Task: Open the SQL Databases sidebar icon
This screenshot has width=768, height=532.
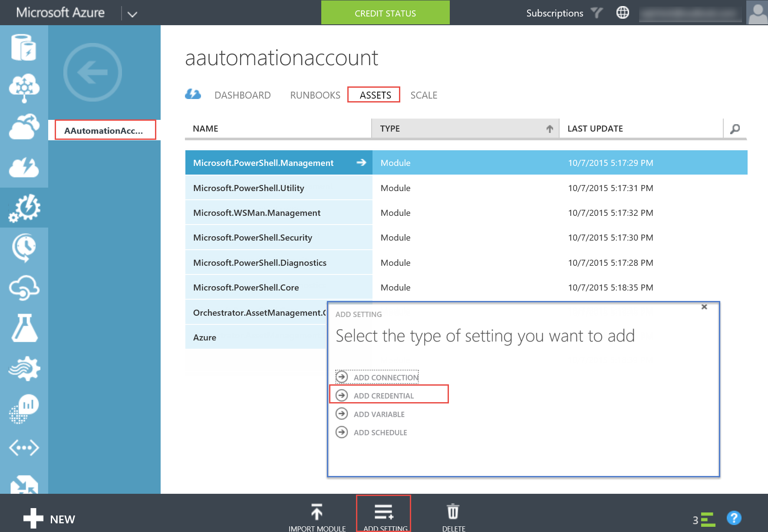Action: (x=24, y=47)
